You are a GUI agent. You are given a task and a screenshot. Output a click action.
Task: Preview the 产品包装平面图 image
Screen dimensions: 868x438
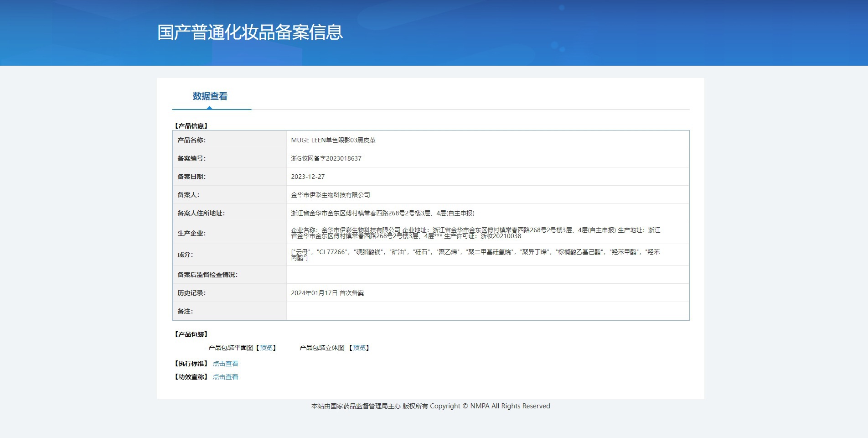(x=266, y=348)
